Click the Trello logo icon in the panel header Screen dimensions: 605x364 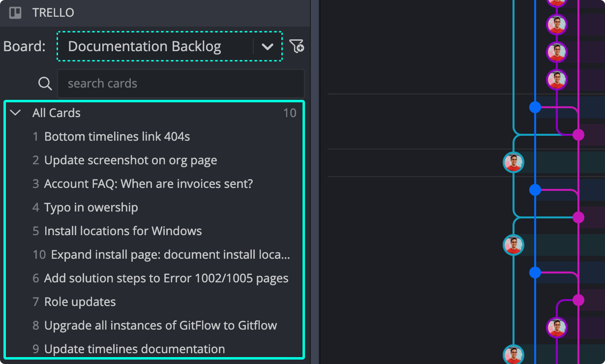click(x=15, y=13)
